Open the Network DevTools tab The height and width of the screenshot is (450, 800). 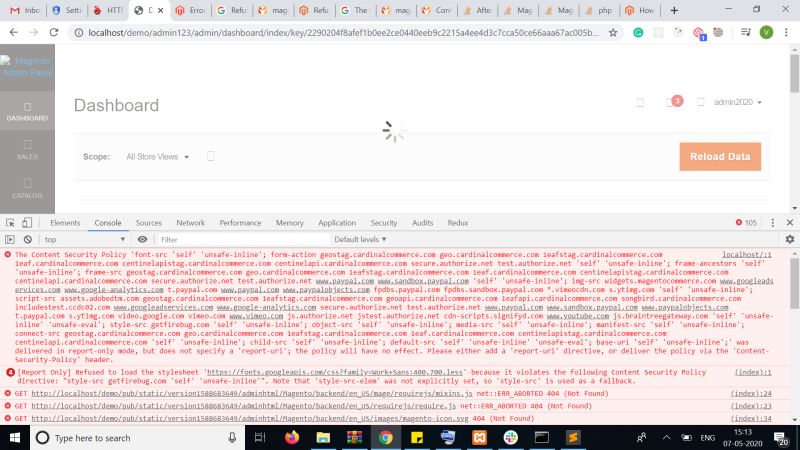pyautogui.click(x=190, y=223)
